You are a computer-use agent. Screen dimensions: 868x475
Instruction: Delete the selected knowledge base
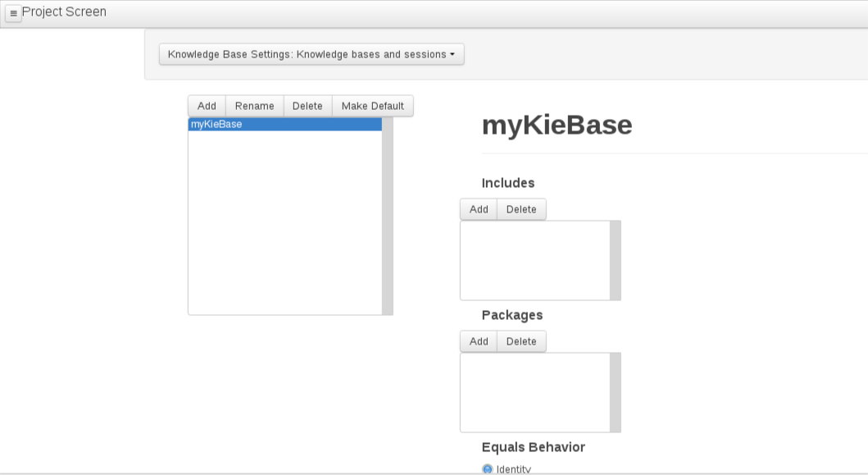[x=307, y=106]
